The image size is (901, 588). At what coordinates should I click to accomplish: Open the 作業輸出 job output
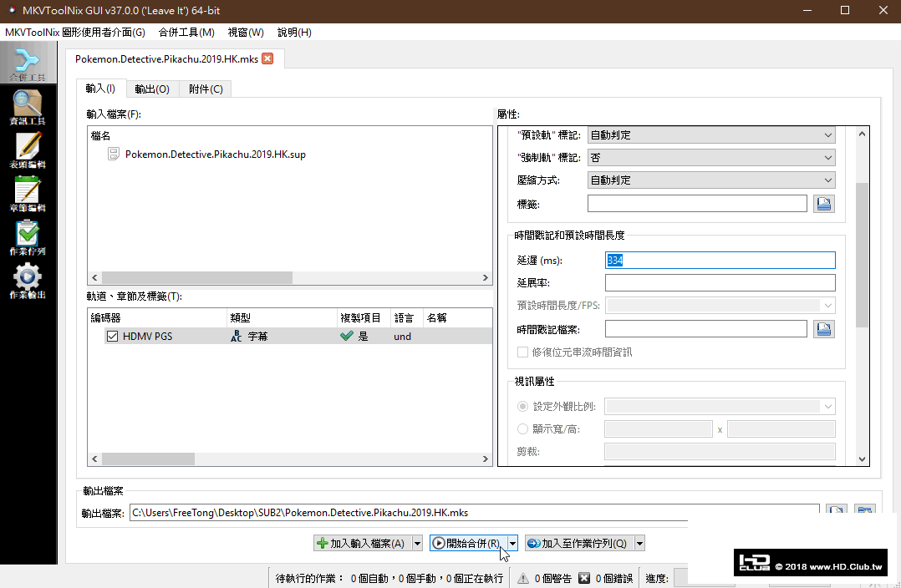coord(28,281)
